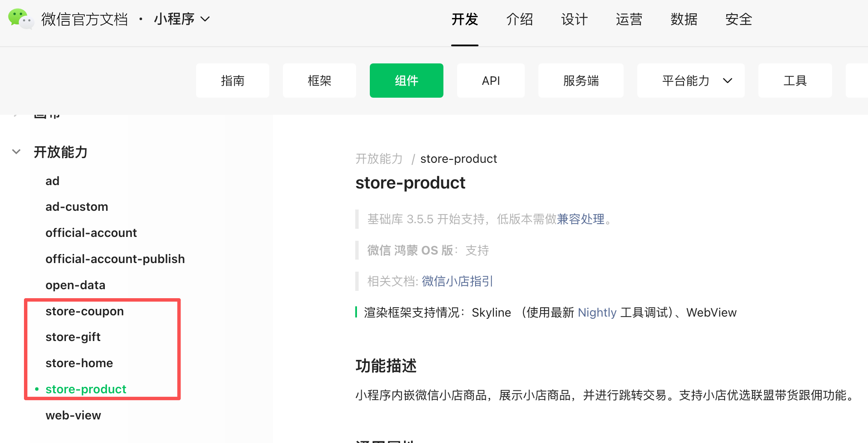The height and width of the screenshot is (443, 868).
Task: Click the 开放能力 breadcrumb link
Action: [x=379, y=159]
